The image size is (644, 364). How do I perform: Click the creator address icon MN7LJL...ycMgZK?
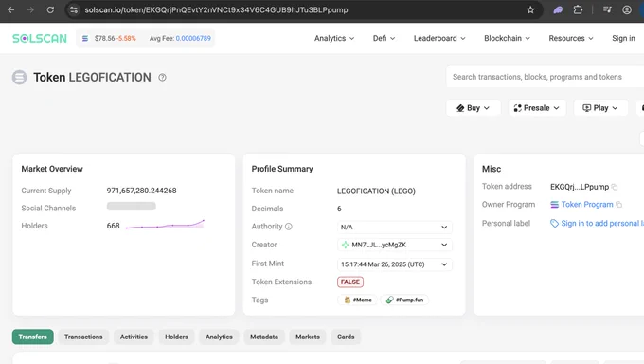click(346, 245)
